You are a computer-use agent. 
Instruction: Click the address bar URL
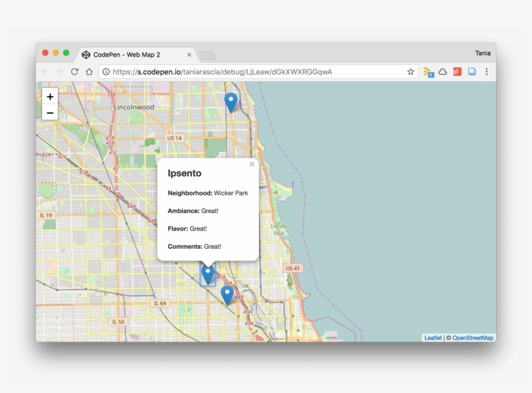point(221,71)
